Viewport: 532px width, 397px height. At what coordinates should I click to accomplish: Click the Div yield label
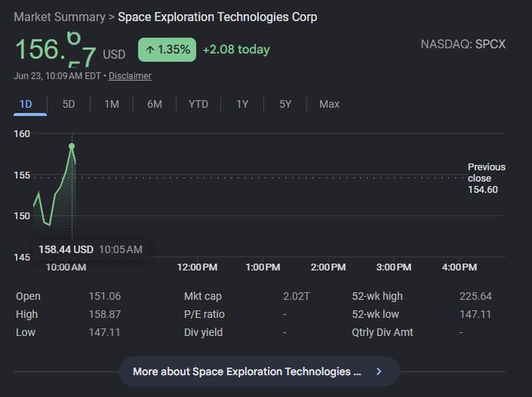(x=203, y=332)
